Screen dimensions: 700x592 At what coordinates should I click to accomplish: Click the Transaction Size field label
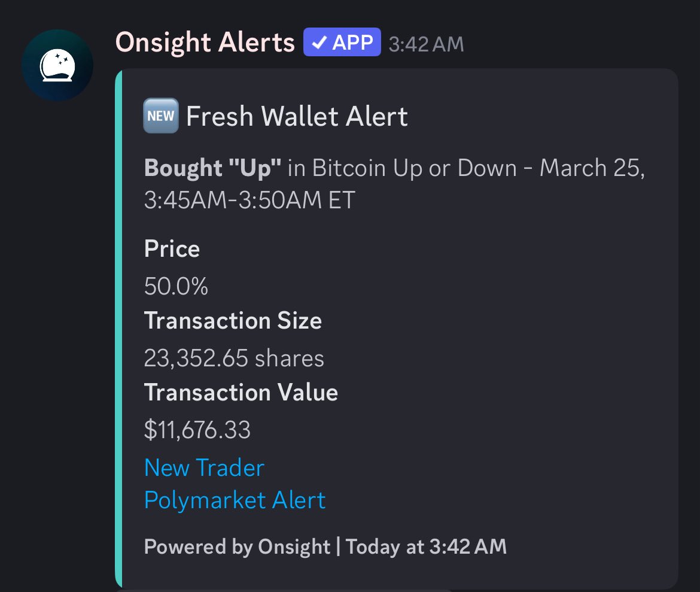pos(233,321)
